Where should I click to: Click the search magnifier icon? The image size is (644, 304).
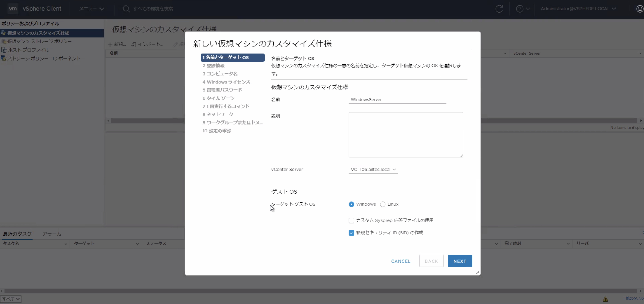tap(127, 9)
